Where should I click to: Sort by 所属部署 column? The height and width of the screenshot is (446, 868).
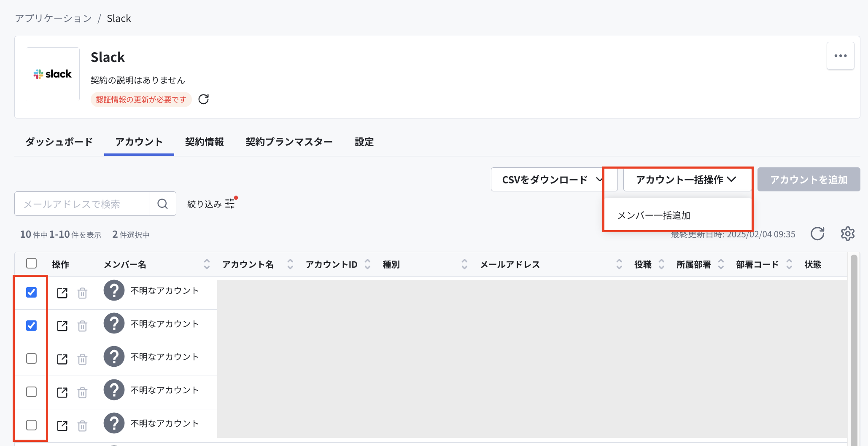point(721,264)
